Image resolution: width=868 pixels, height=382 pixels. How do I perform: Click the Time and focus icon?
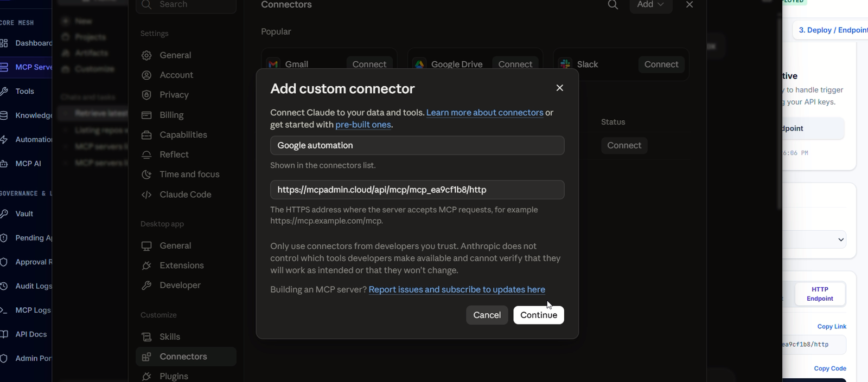pos(146,174)
